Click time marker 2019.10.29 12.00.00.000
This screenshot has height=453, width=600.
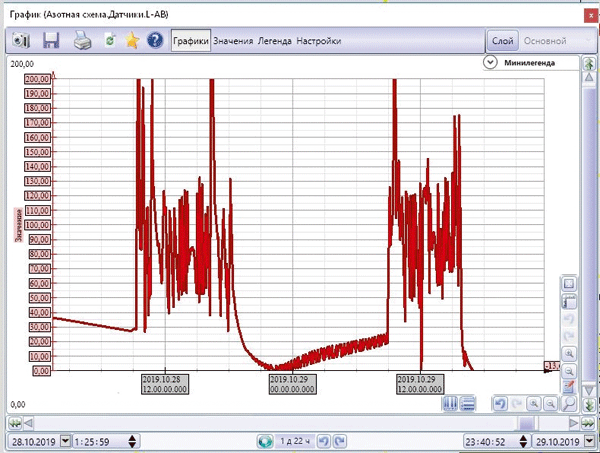420,384
